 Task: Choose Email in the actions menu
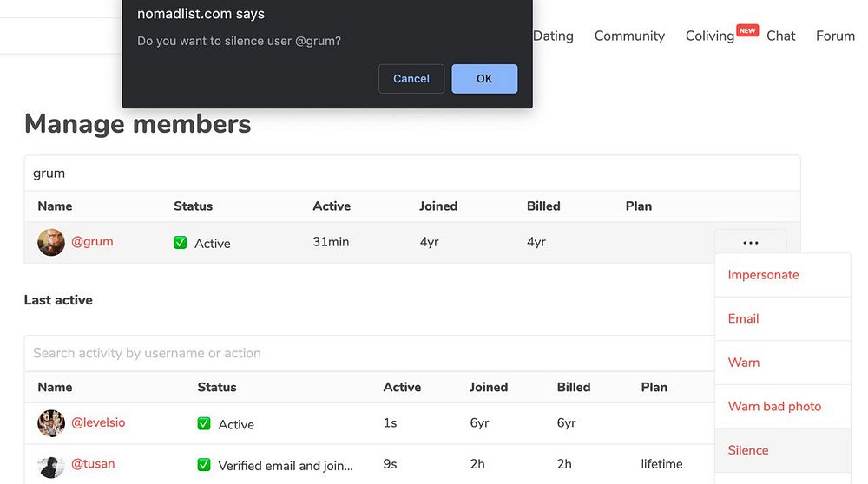(x=743, y=318)
